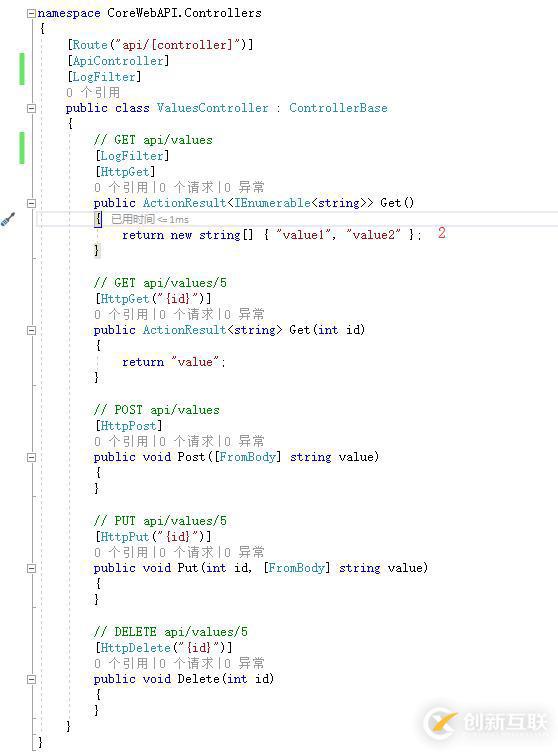Click the plain [HttpGet] attribute
Image resolution: width=558 pixels, height=752 pixels.
[125, 172]
